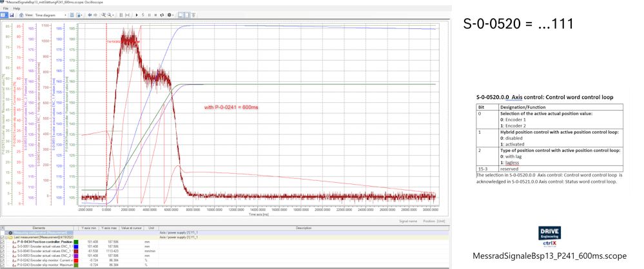The width and height of the screenshot is (644, 269).
Task: Click the red annotation 'with P-0-0241 = 600ms'
Action: tap(231, 107)
